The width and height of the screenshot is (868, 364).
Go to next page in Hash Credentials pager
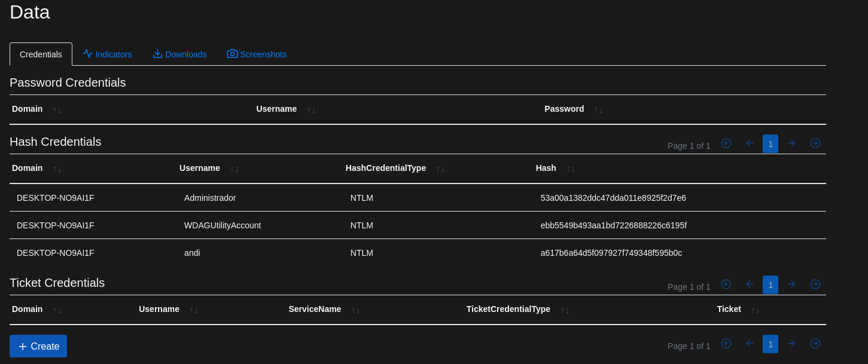click(791, 285)
